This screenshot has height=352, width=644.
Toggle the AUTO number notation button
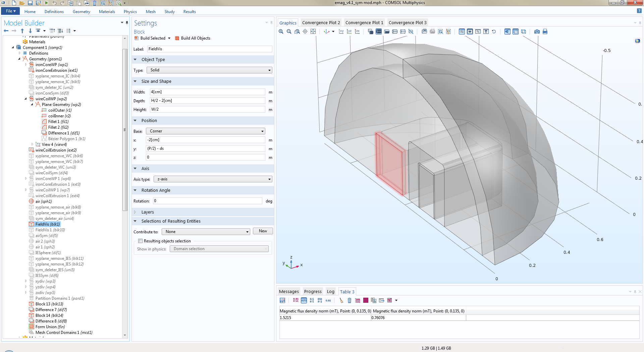304,300
